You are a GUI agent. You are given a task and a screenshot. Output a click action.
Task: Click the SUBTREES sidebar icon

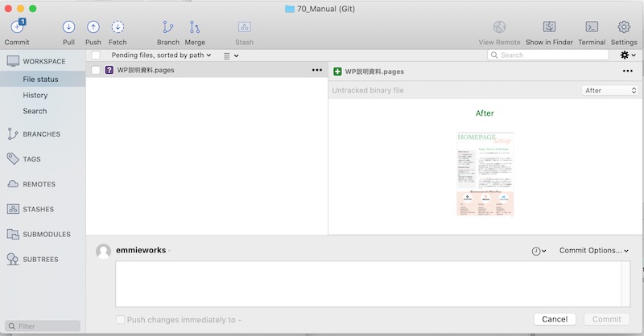13,259
